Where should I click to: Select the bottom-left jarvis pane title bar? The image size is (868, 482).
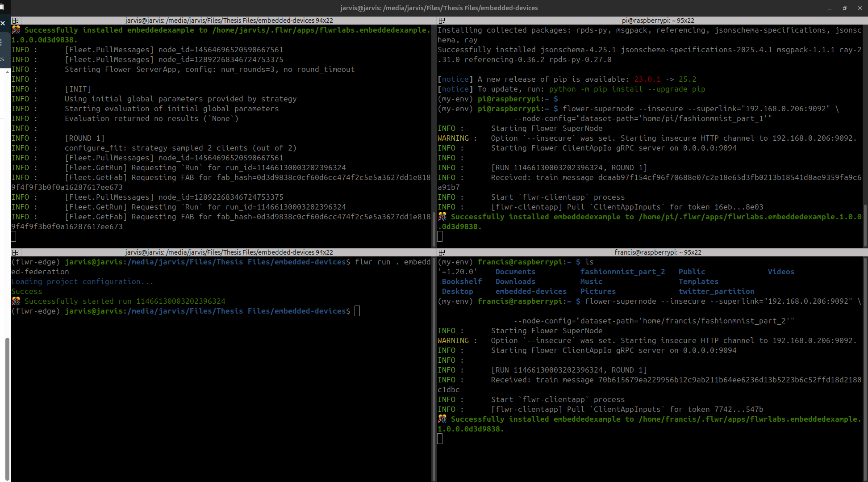223,252
